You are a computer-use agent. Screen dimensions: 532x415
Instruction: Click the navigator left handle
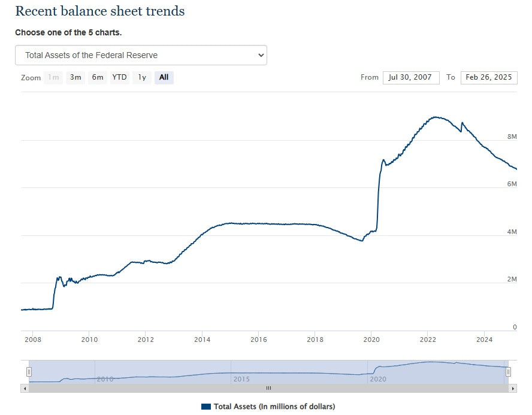[29, 372]
